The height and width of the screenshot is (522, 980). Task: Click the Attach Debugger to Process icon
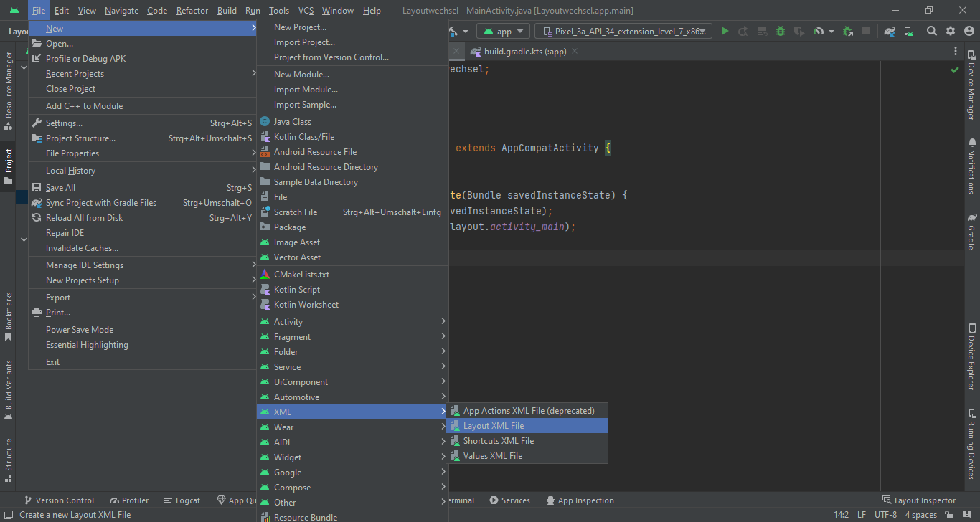[848, 31]
